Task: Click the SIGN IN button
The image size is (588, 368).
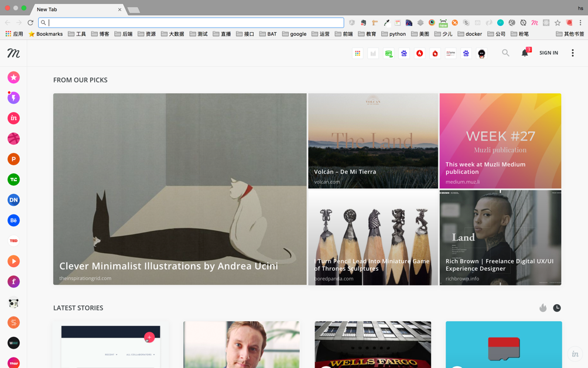Action: click(x=549, y=53)
